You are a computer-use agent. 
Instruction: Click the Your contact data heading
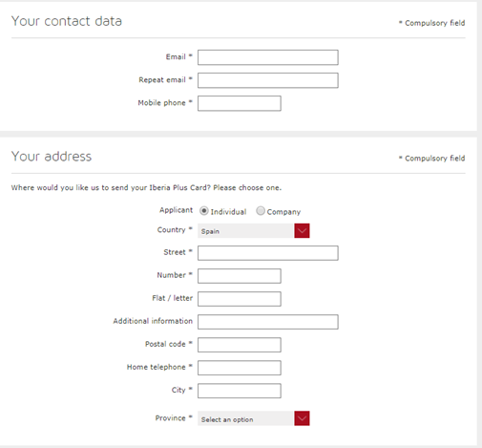pyautogui.click(x=67, y=21)
